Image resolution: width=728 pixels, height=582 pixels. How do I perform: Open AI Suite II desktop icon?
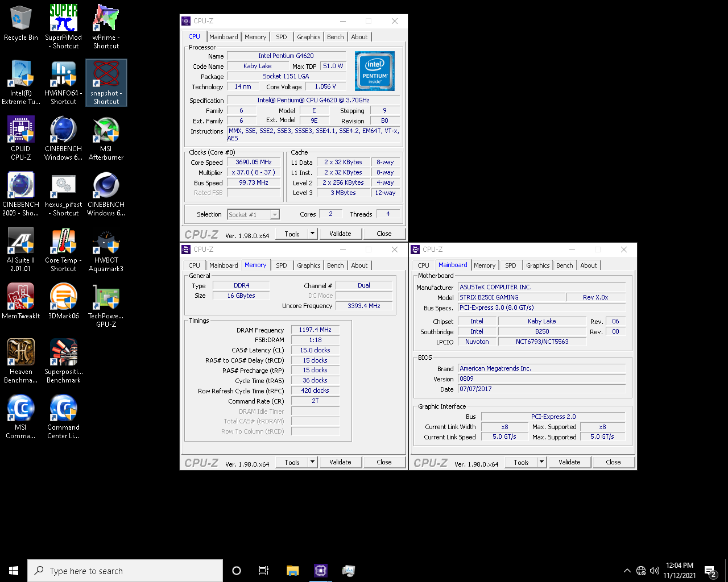click(x=21, y=250)
